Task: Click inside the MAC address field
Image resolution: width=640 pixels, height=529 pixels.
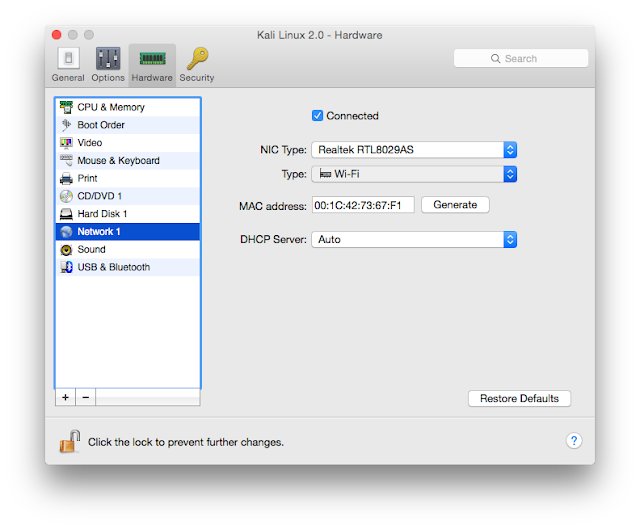Action: pyautogui.click(x=363, y=205)
